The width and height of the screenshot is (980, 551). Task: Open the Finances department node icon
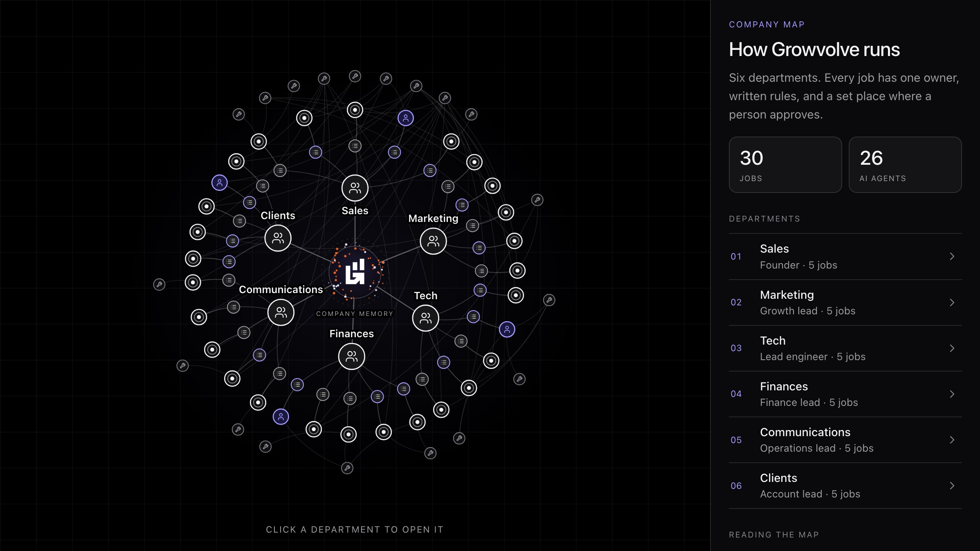(351, 356)
